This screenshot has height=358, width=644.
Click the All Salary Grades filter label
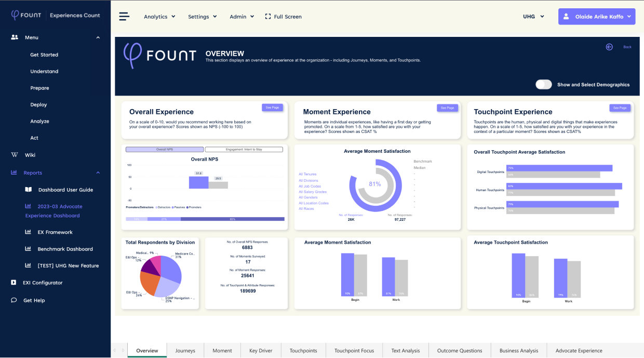[x=313, y=192]
